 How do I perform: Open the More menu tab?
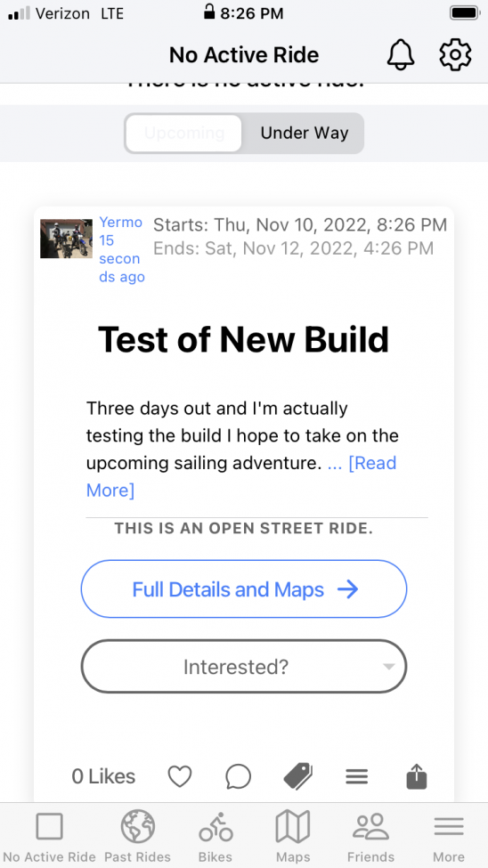[x=449, y=837]
